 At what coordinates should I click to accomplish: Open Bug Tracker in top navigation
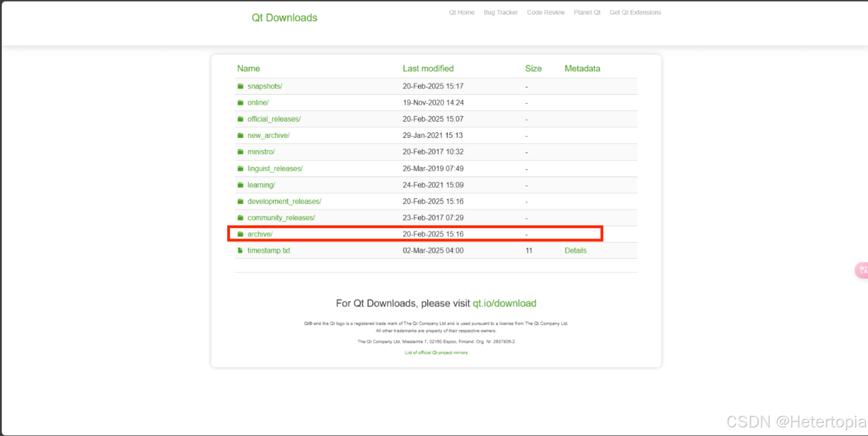(x=500, y=12)
